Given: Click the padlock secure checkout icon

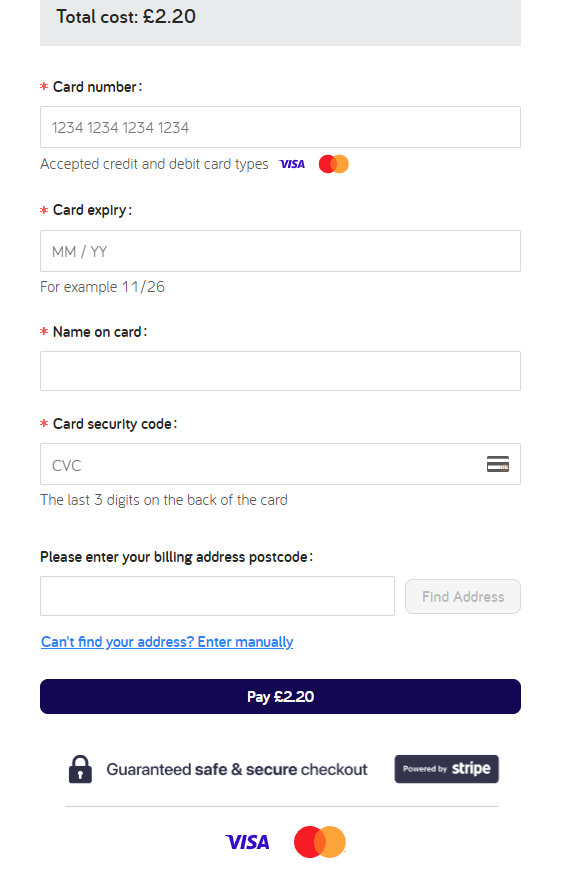Looking at the screenshot, I should click(80, 769).
